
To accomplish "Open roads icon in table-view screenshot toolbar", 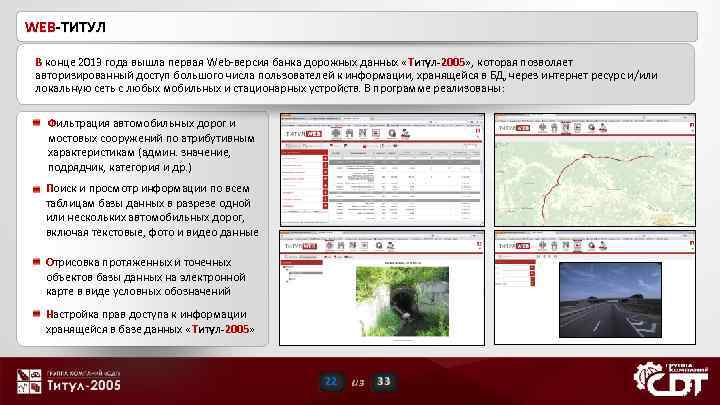I will point(336,133).
